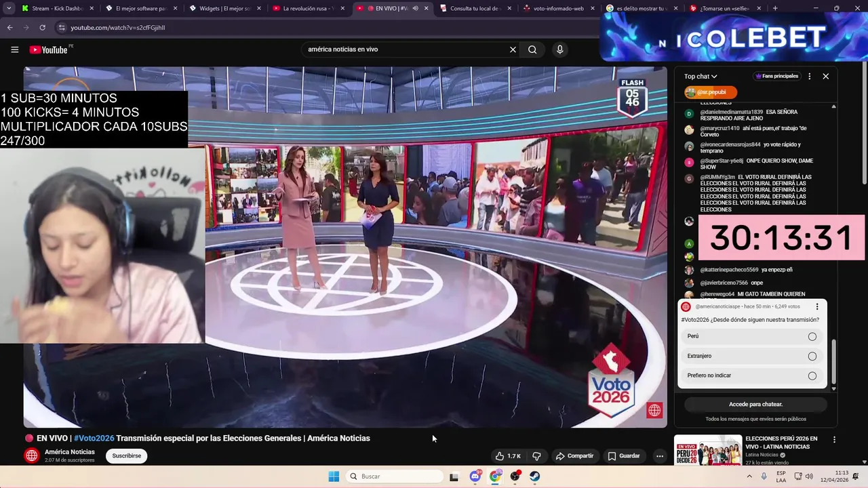
Task: Click @danielmedinamatta1839 chat username
Action: tap(732, 112)
